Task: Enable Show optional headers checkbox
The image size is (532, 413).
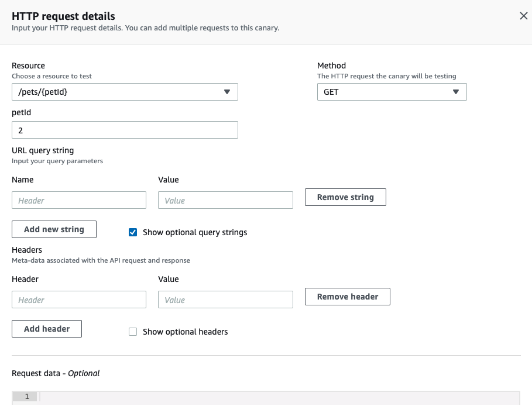Action: [x=133, y=332]
